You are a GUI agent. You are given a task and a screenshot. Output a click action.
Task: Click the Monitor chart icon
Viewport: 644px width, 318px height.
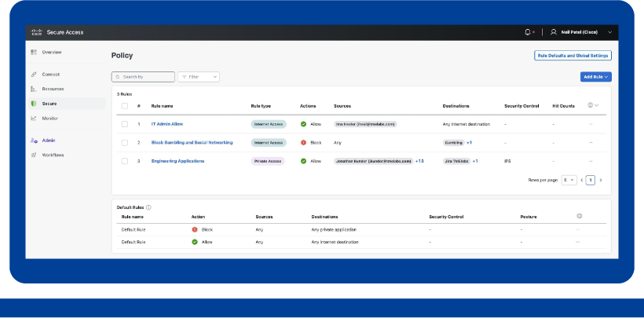point(34,119)
